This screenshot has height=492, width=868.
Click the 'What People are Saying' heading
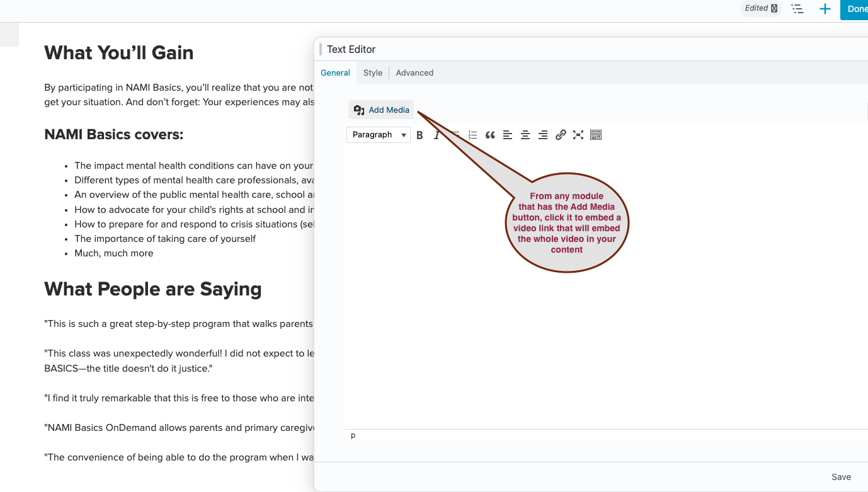(153, 289)
